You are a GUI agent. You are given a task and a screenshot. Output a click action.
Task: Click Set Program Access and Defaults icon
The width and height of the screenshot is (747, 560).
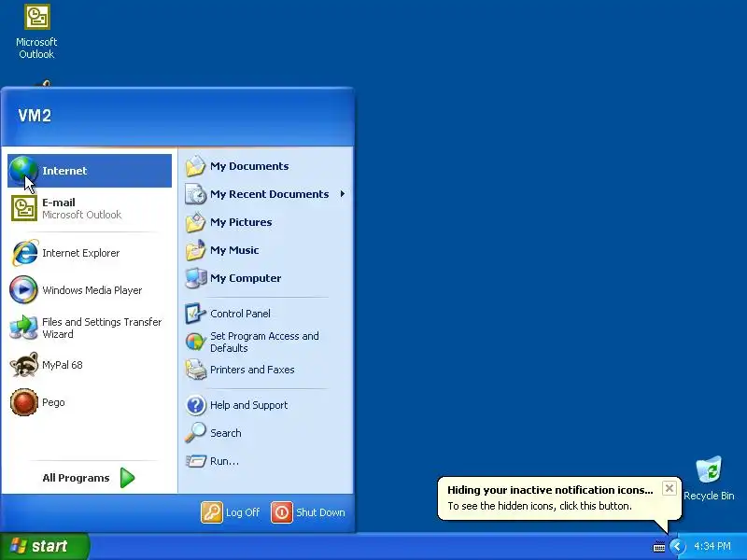coord(195,342)
